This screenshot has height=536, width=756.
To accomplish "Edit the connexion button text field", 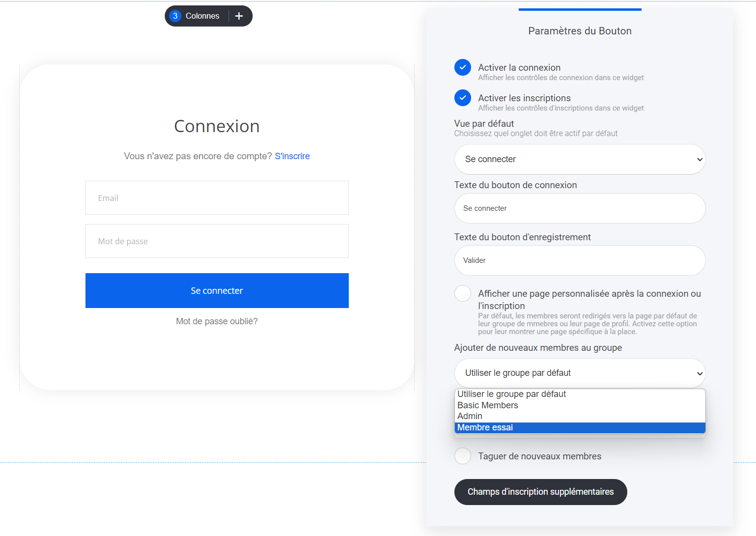I will (580, 208).
